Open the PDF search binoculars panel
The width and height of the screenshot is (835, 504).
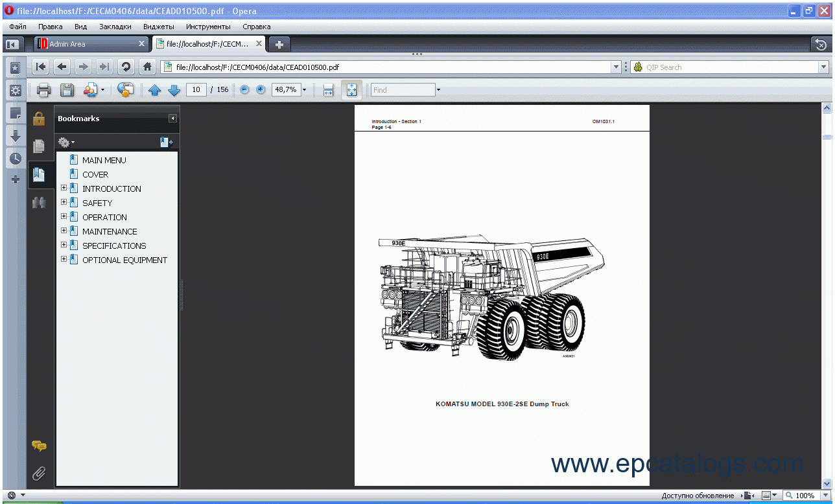(x=39, y=202)
